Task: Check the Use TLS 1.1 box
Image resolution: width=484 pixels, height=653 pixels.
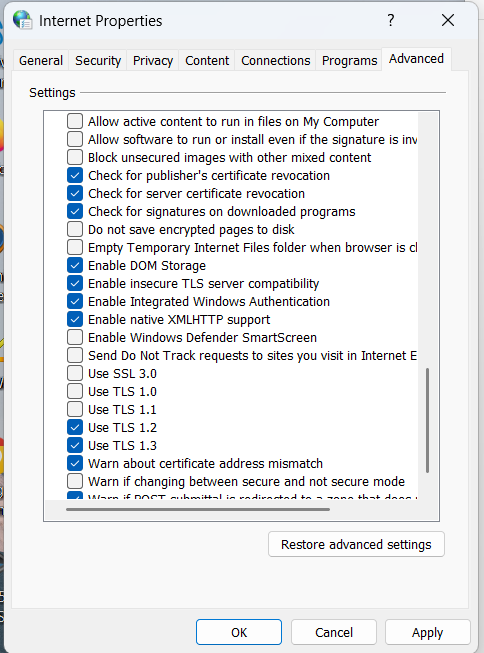Action: coord(75,409)
